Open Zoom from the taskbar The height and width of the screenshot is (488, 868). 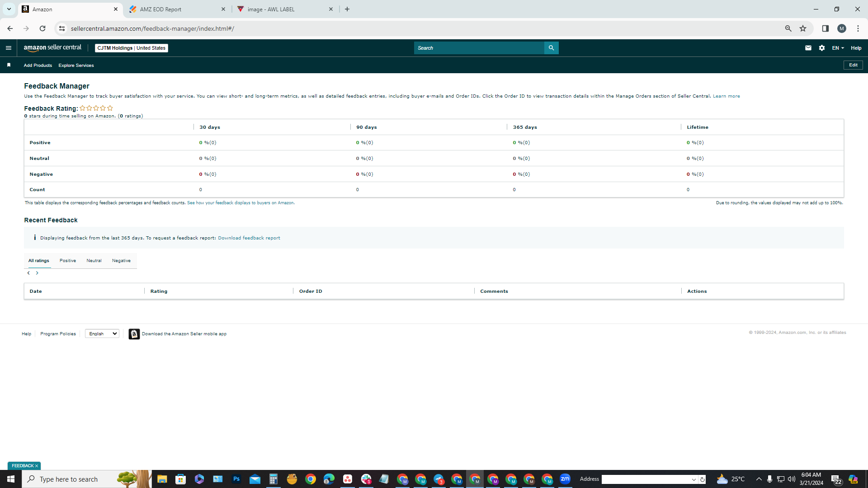[565, 479]
